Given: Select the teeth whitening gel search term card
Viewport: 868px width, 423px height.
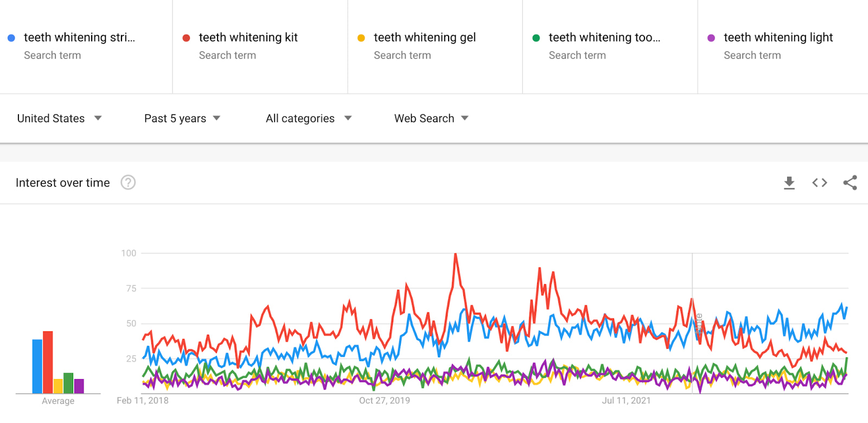Looking at the screenshot, I should tap(434, 46).
